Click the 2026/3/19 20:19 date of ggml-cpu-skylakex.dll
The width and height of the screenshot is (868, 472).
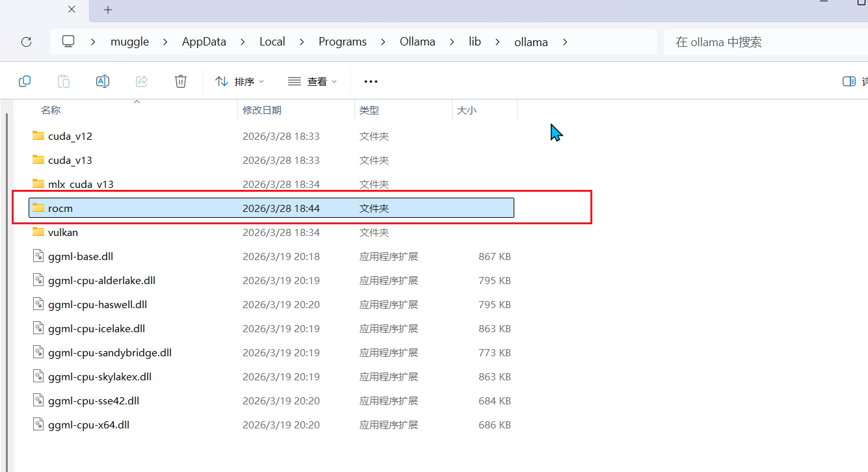(281, 376)
